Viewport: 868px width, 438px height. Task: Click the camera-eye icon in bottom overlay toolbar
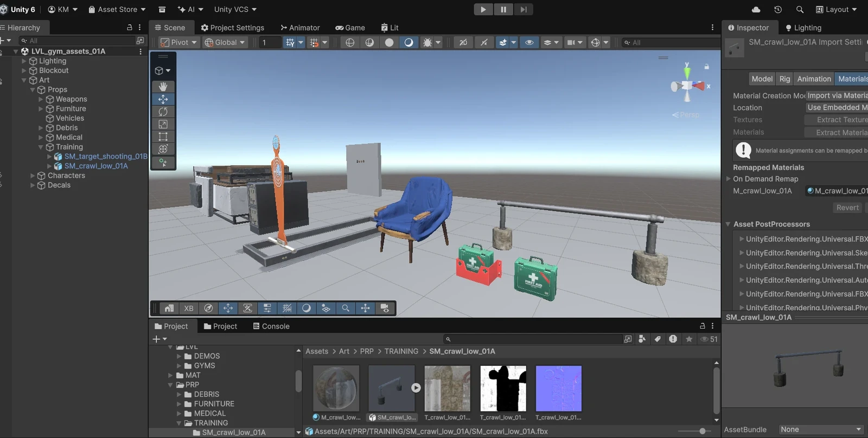385,308
